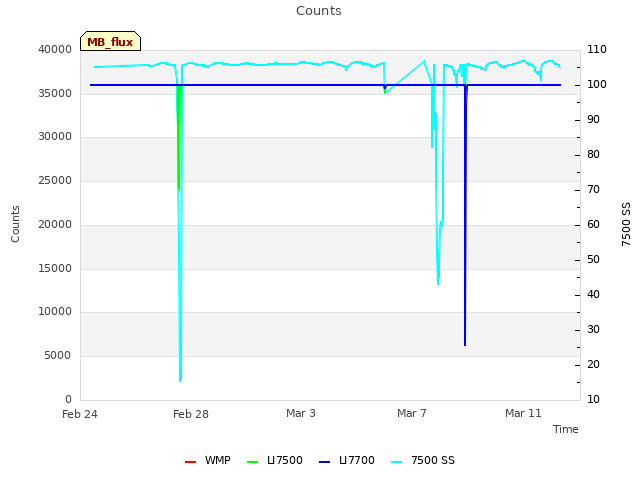Click the chart title Counts

pyautogui.click(x=319, y=11)
